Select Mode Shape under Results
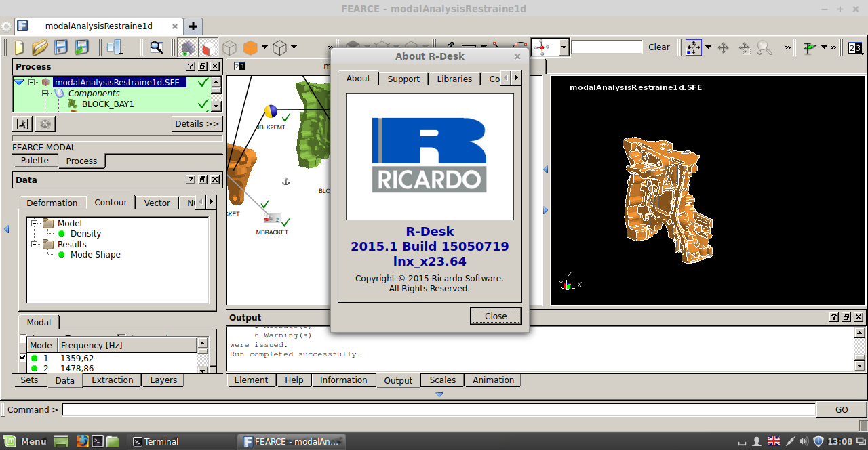Screen dimensions: 868x450 point(96,254)
